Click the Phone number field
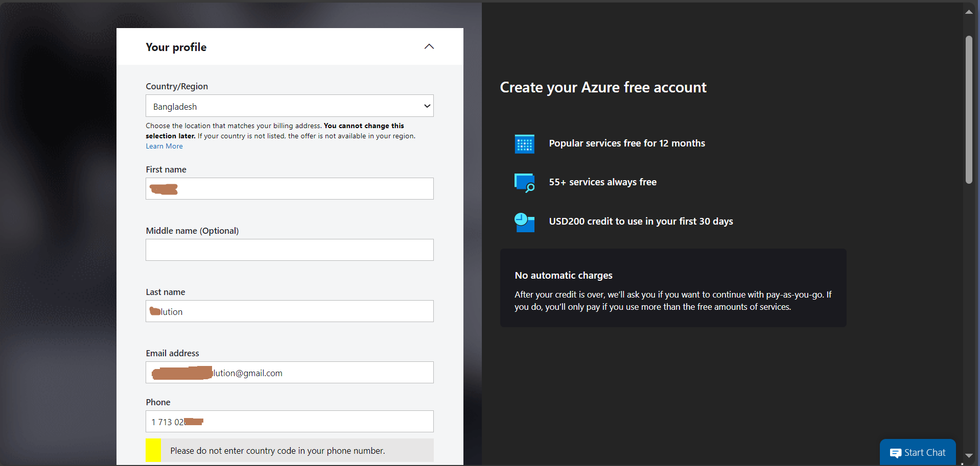The height and width of the screenshot is (466, 980). [289, 421]
